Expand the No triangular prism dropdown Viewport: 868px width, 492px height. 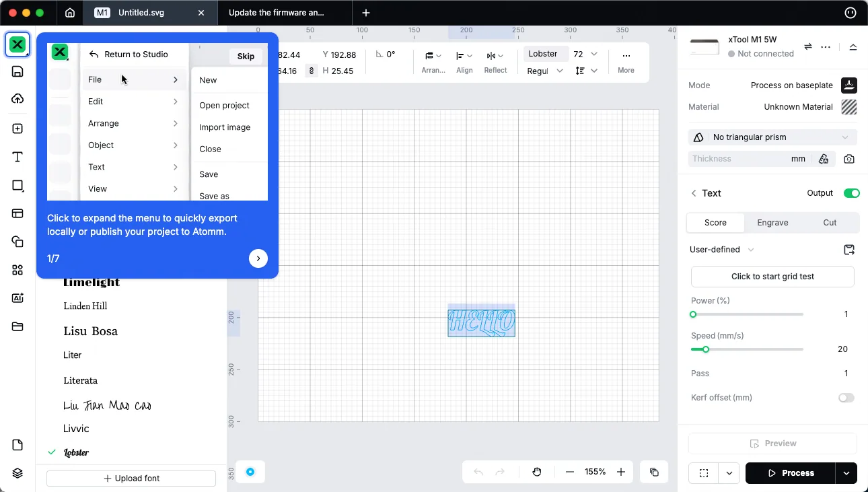click(772, 137)
